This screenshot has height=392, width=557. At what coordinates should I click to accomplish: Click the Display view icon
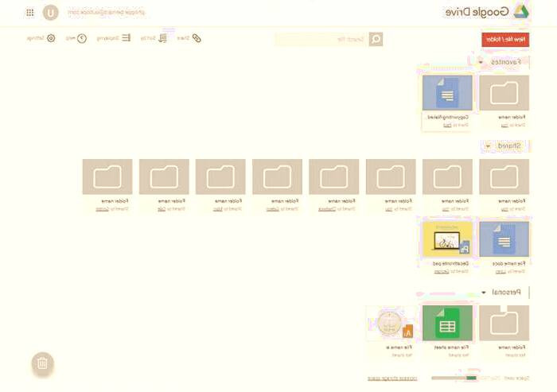(x=126, y=38)
